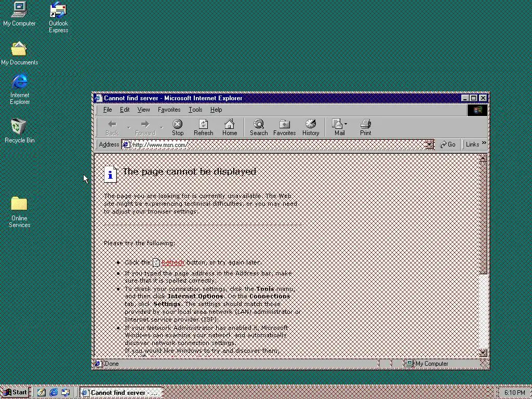Click the Address label on address bar
This screenshot has width=532, height=399.
click(x=109, y=144)
